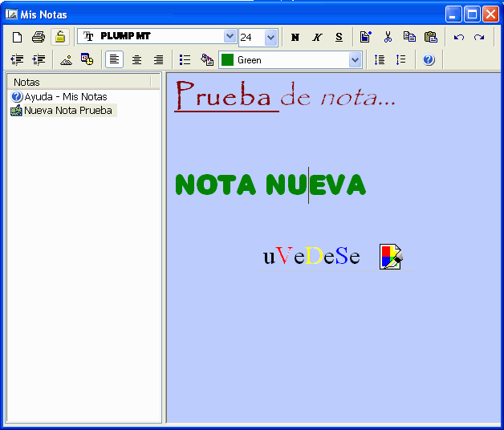Create a new note with the blank page icon
Image resolution: width=504 pixels, height=430 pixels.
18,37
